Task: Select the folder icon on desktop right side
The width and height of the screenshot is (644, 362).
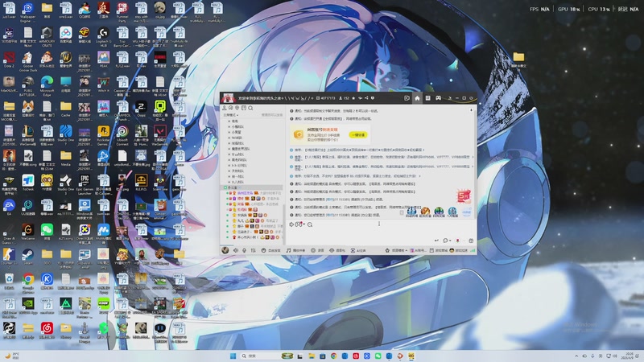Action: pyautogui.click(x=518, y=60)
